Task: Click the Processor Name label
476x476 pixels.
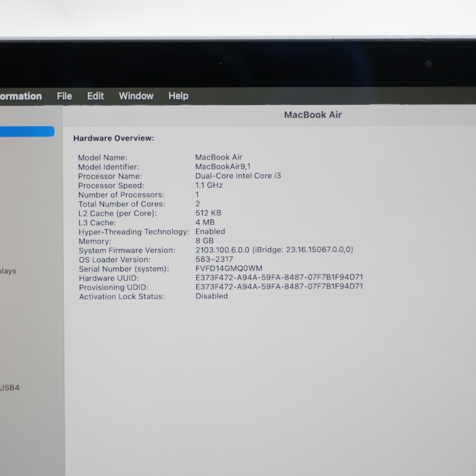Action: pyautogui.click(x=110, y=176)
